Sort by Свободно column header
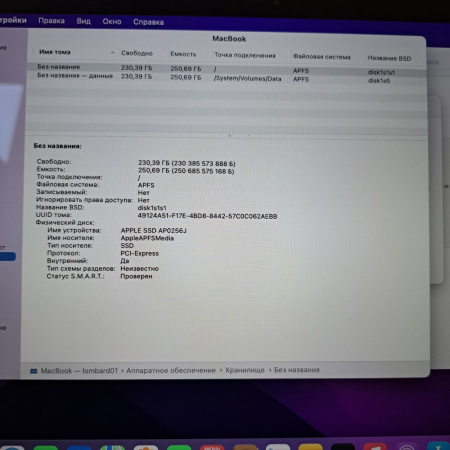This screenshot has height=450, width=450. point(137,53)
